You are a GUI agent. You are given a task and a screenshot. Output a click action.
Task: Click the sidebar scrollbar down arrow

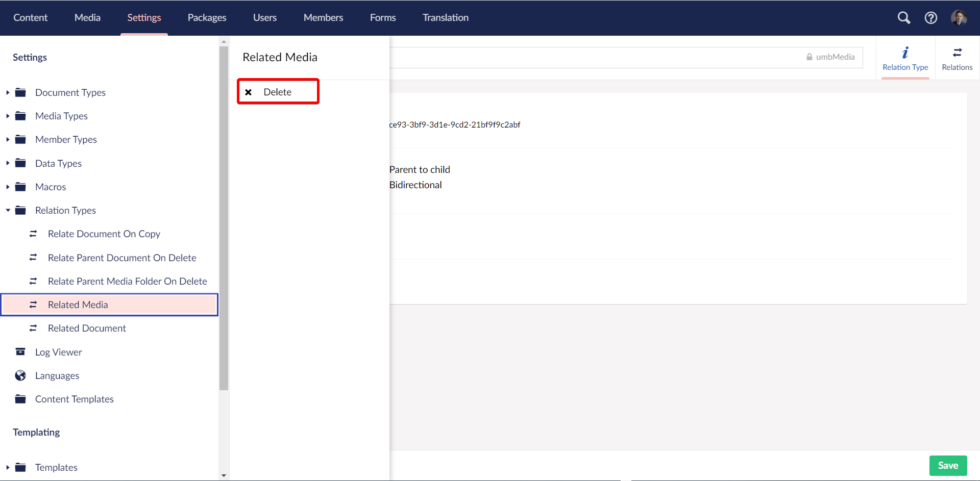tap(224, 475)
